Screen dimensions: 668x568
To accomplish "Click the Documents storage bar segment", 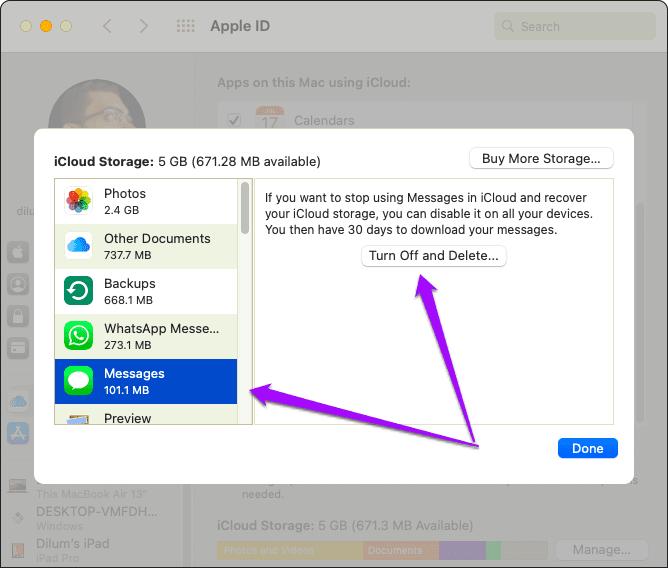I will [401, 551].
